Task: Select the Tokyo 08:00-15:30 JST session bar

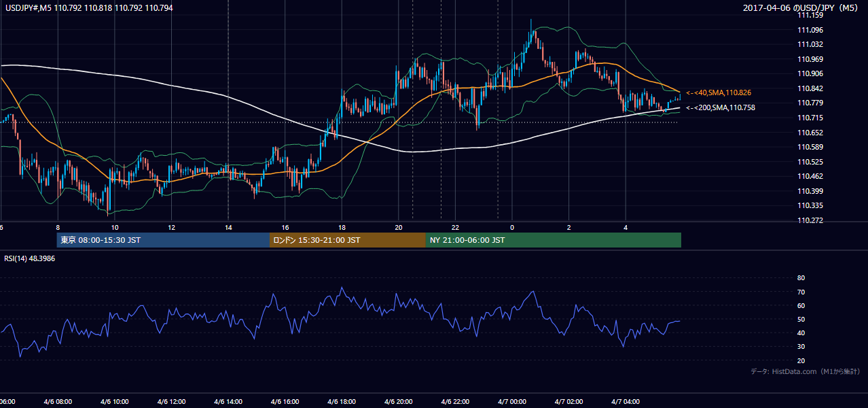Action: coord(163,240)
